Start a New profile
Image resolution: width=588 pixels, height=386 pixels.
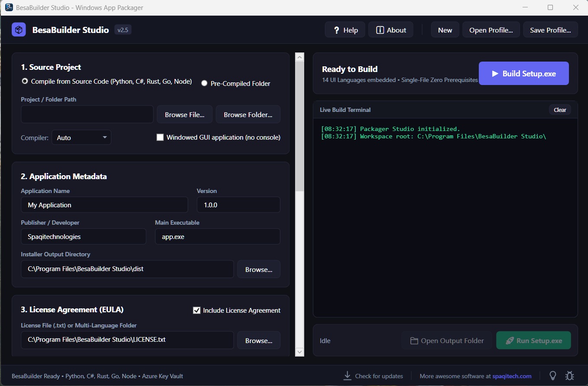445,30
